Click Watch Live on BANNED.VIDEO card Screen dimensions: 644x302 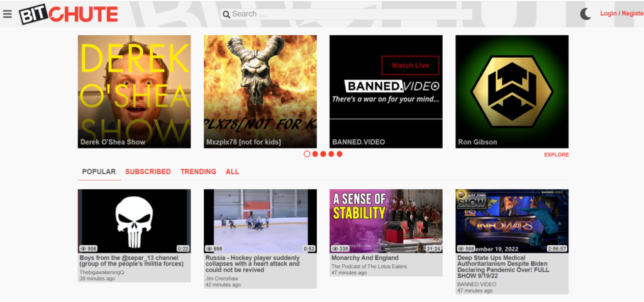pyautogui.click(x=410, y=65)
